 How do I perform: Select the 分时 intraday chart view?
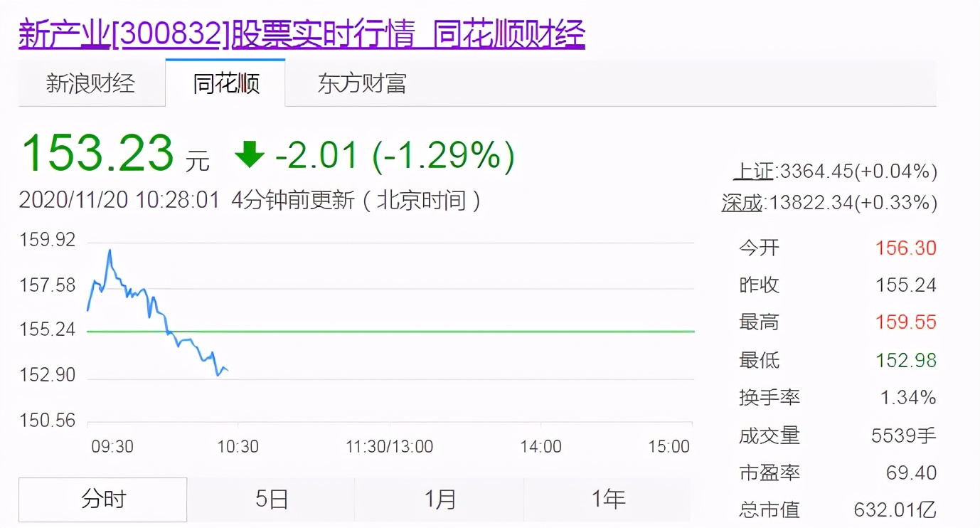[x=102, y=499]
